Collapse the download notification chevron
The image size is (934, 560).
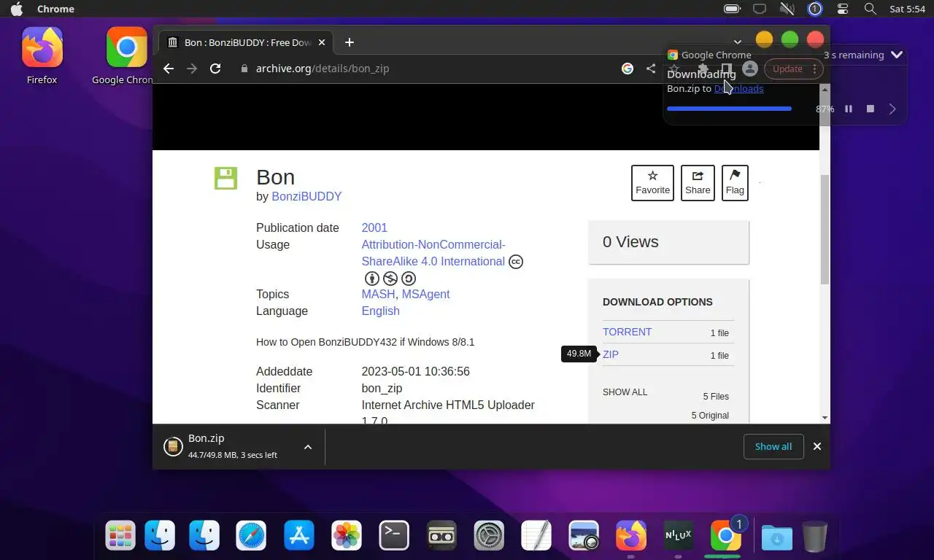(x=897, y=55)
